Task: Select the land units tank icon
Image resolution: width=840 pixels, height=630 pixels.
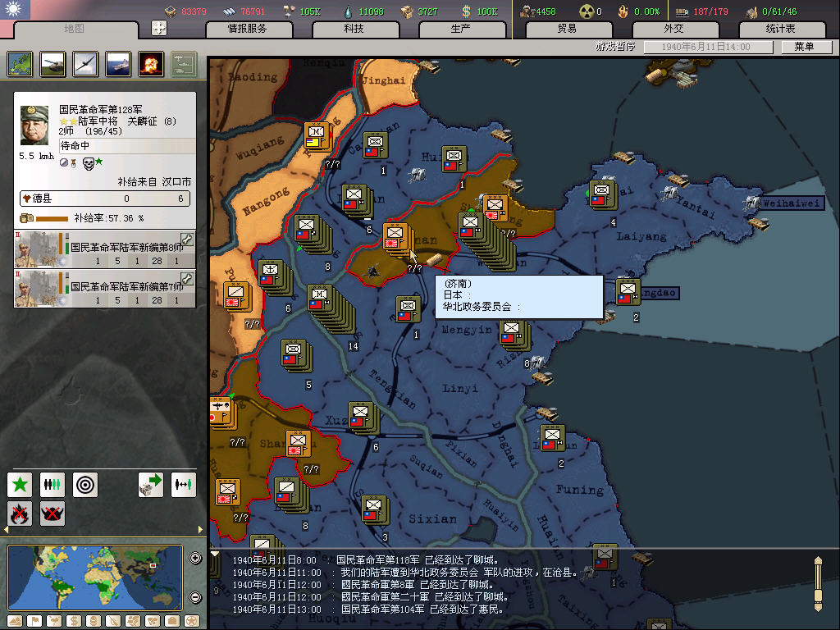Action: [52, 64]
